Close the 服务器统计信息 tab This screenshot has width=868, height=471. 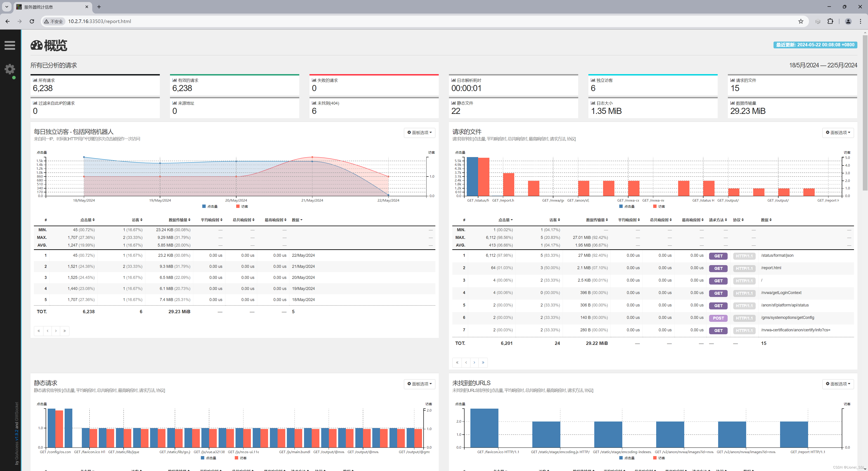pyautogui.click(x=87, y=7)
